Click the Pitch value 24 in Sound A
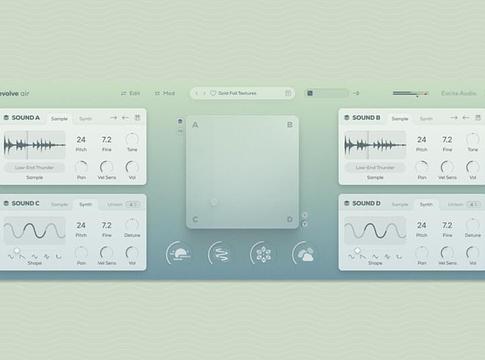 click(81, 140)
